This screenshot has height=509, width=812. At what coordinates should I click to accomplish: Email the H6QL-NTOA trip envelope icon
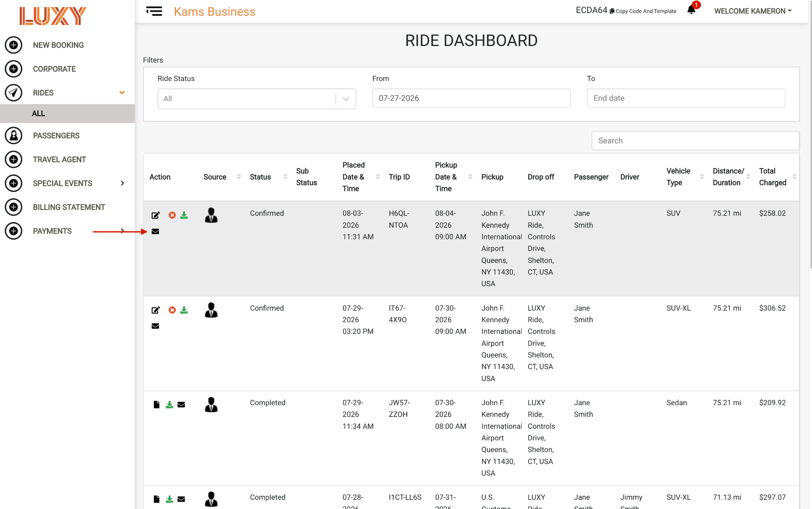coord(155,231)
